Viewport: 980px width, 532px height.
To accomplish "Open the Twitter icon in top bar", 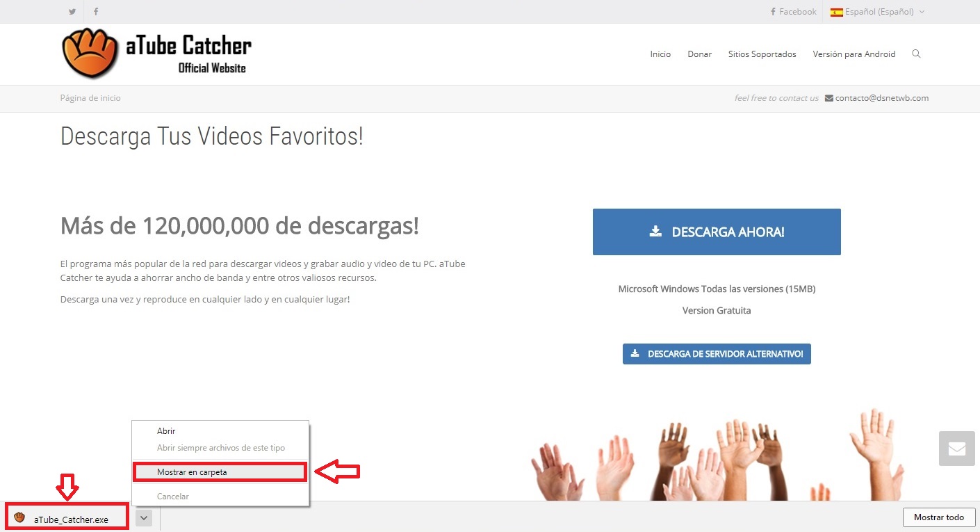I will click(x=72, y=12).
